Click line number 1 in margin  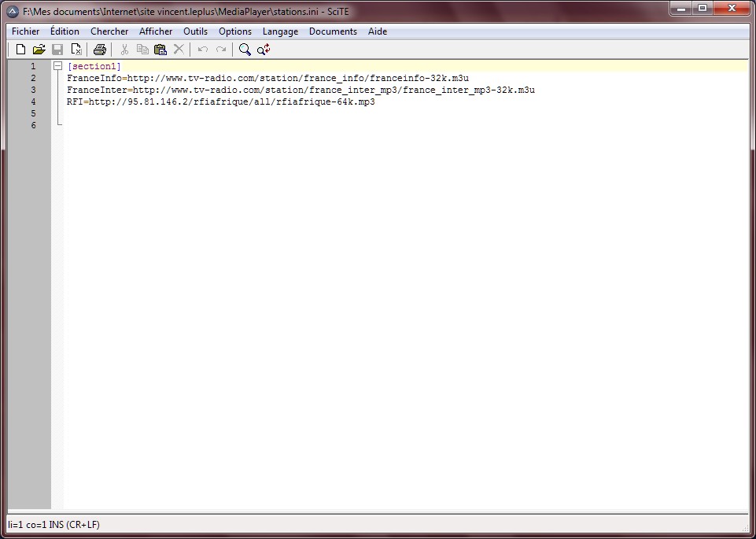pos(33,66)
